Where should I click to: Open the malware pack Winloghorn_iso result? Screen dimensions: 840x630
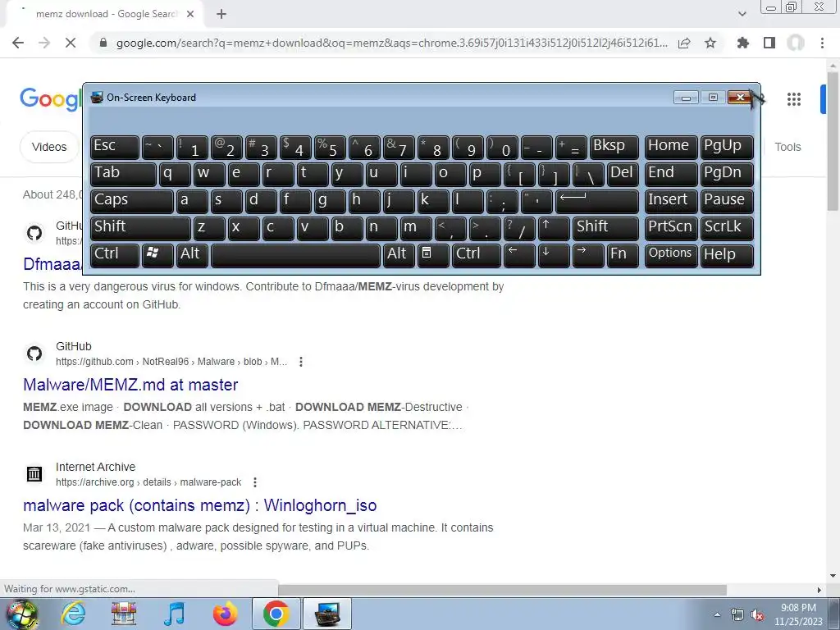(200, 505)
